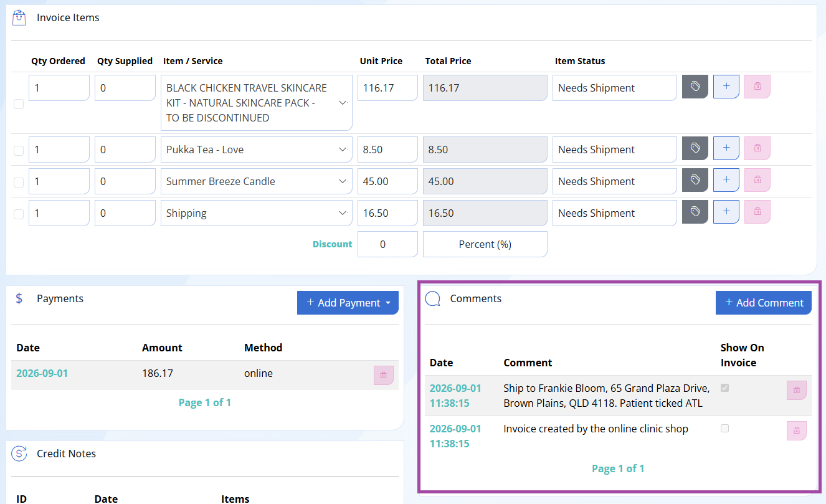Add a row after Summer Breeze Candle

726,180
